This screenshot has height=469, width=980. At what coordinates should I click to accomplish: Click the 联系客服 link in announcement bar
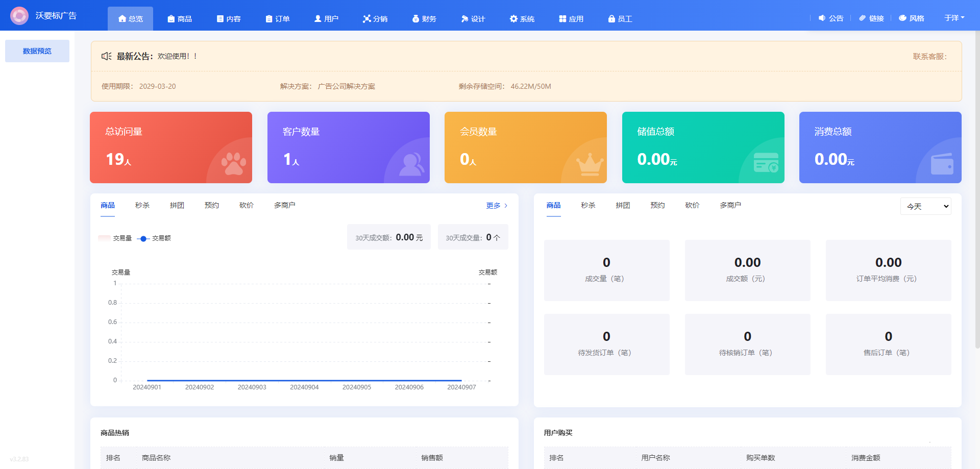pos(930,56)
